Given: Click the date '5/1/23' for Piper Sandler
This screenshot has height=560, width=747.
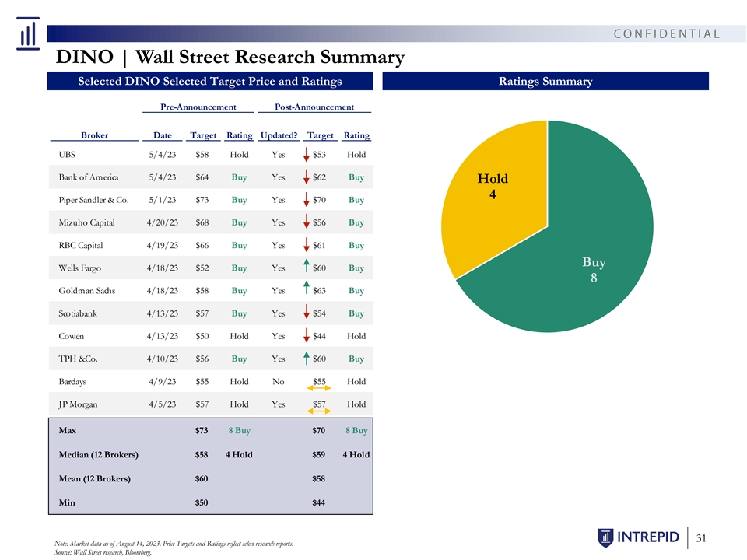Looking at the screenshot, I should pyautogui.click(x=163, y=200).
